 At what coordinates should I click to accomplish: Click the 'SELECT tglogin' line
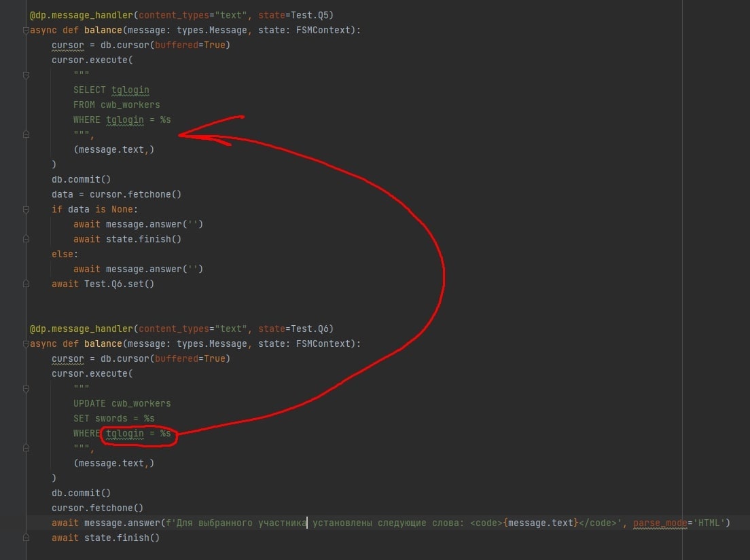point(111,90)
